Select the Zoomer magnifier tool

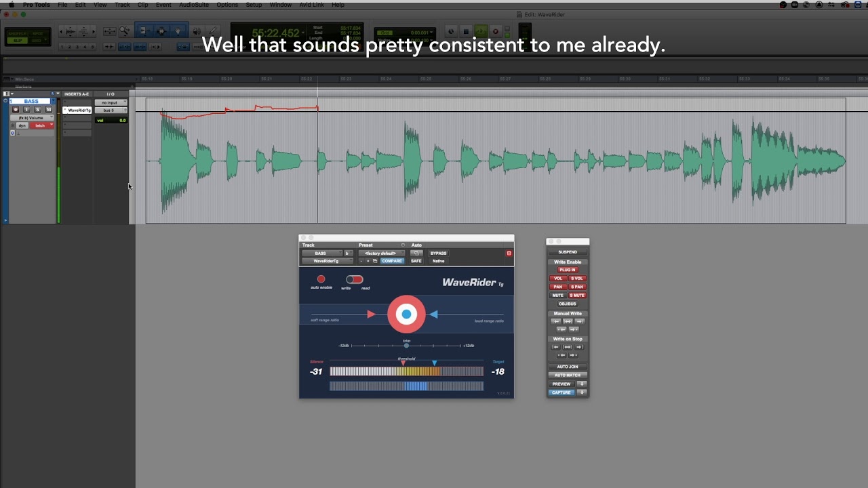[x=125, y=31]
